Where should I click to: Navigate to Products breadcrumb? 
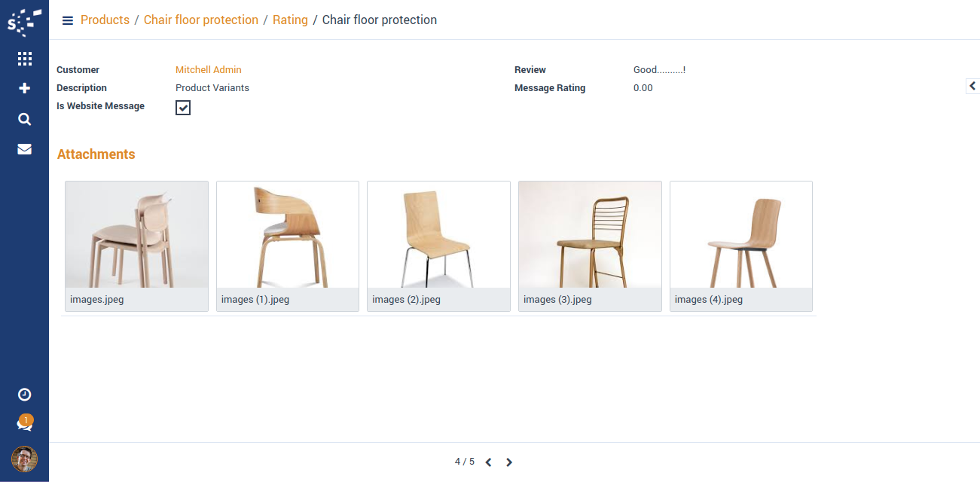105,20
